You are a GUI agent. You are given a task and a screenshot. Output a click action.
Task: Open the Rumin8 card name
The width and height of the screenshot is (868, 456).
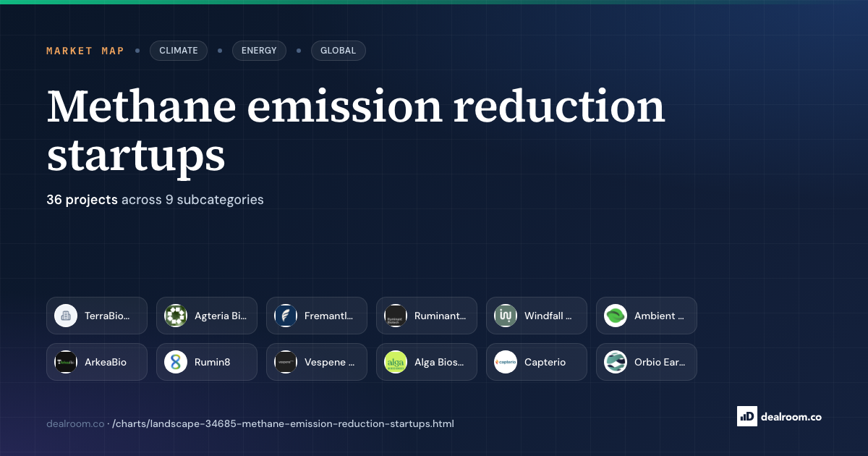point(213,362)
